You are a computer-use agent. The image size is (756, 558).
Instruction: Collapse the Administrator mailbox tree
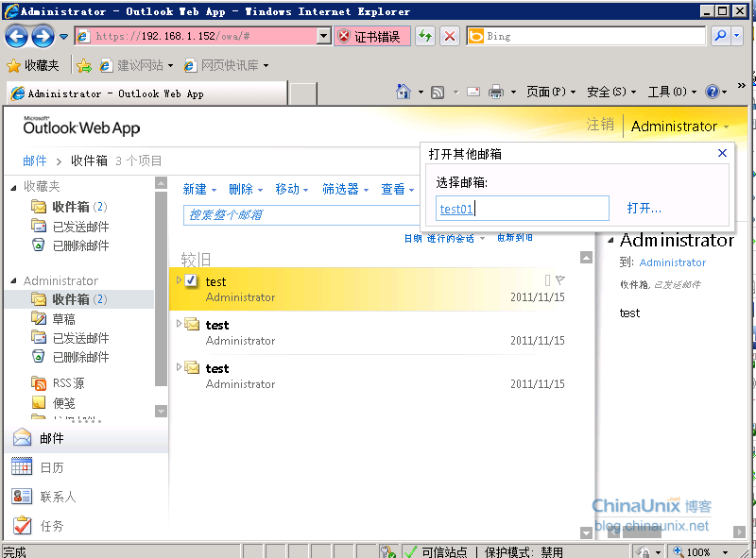point(13,280)
